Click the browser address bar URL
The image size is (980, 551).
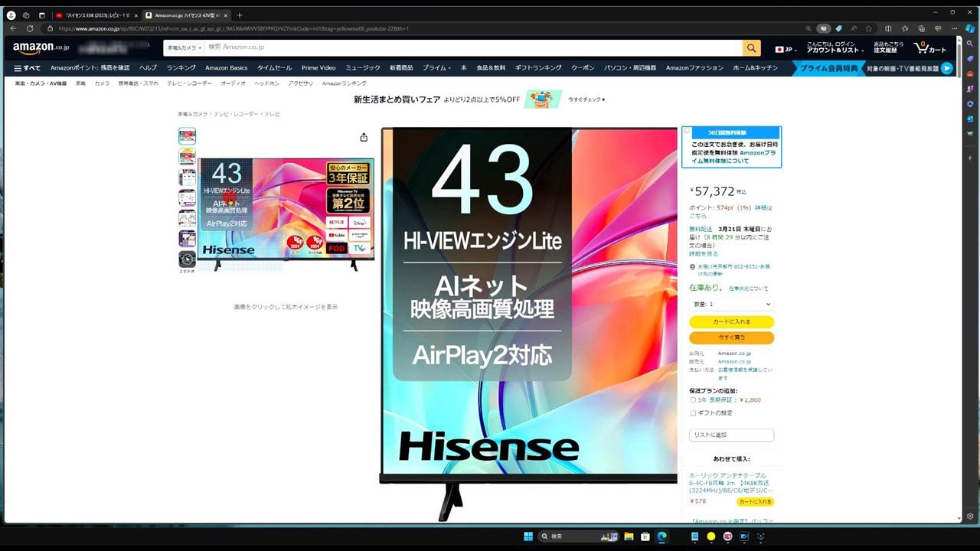tap(234, 29)
